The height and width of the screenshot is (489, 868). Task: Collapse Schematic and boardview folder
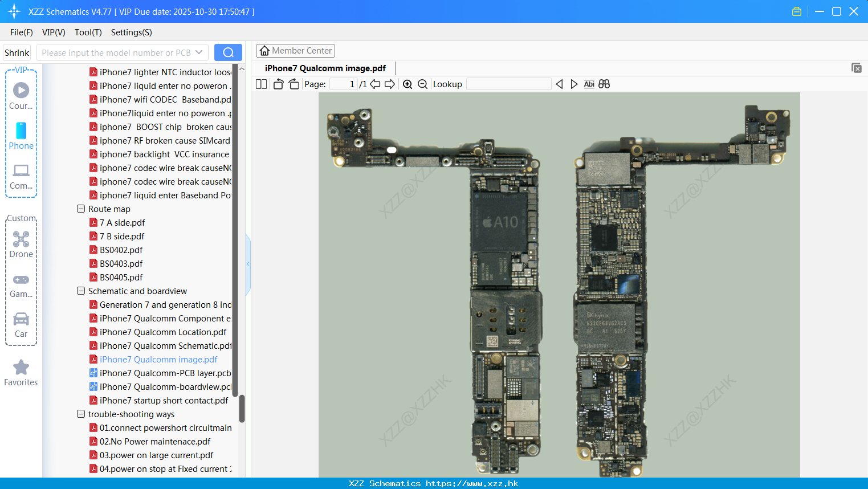[81, 291]
